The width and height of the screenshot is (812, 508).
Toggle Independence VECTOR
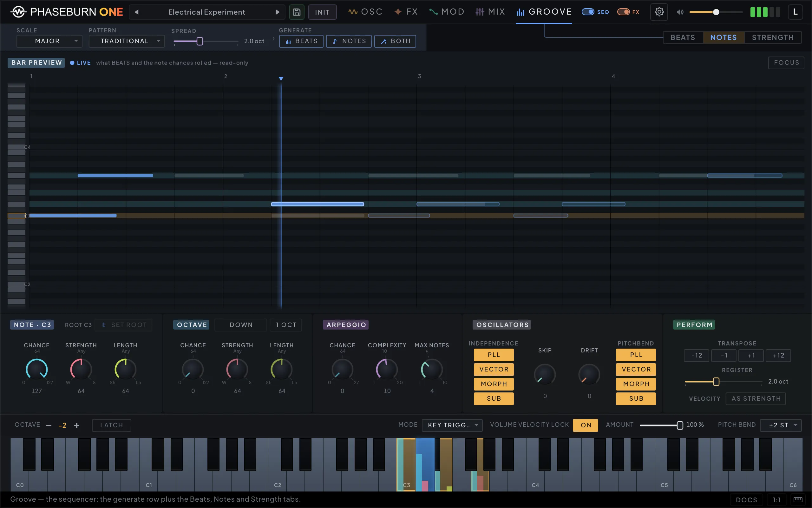(x=494, y=370)
